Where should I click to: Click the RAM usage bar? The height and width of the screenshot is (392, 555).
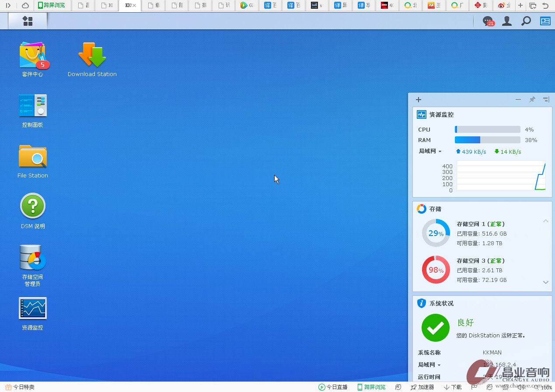click(488, 140)
